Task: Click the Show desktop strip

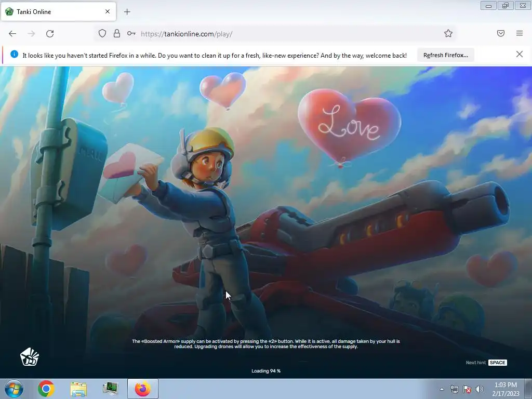Action: coord(529,389)
